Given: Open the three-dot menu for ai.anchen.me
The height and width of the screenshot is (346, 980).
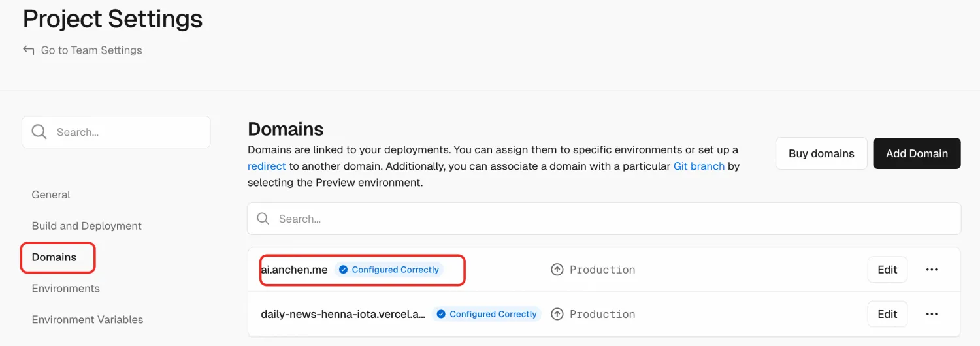Looking at the screenshot, I should 932,270.
